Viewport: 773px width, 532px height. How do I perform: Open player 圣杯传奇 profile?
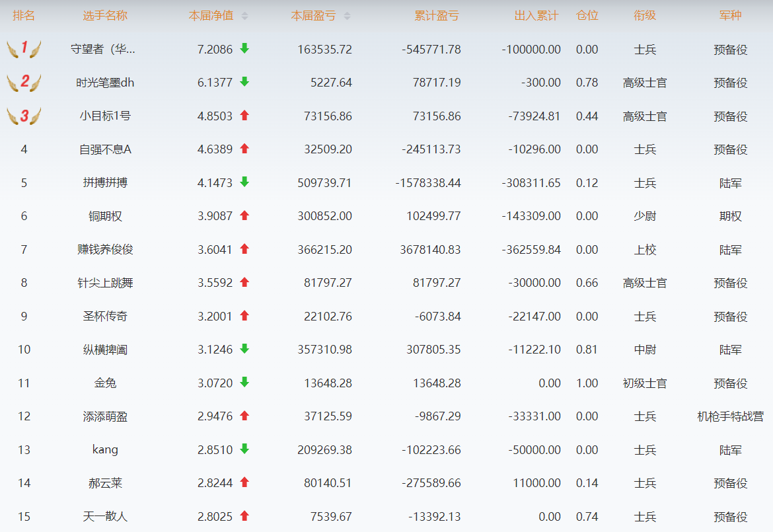(x=105, y=317)
